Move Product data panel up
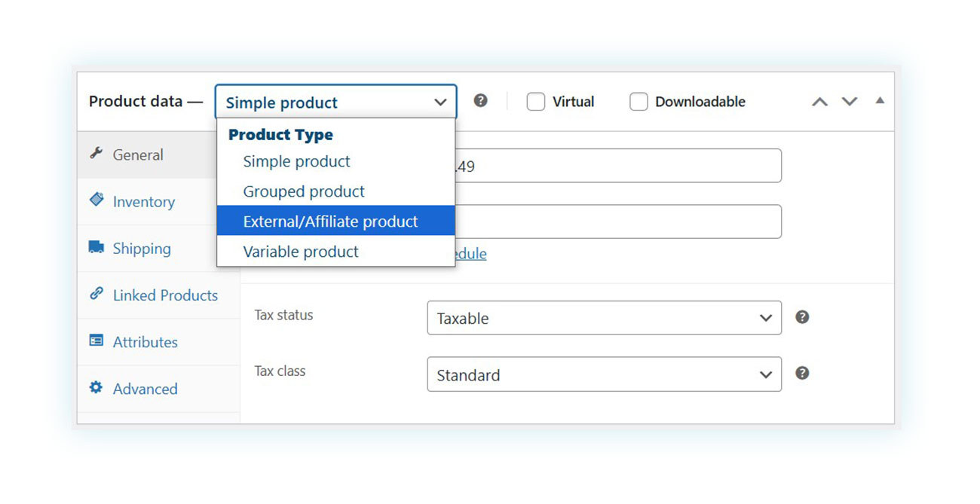Screen dimensions: 980x504 tap(819, 102)
